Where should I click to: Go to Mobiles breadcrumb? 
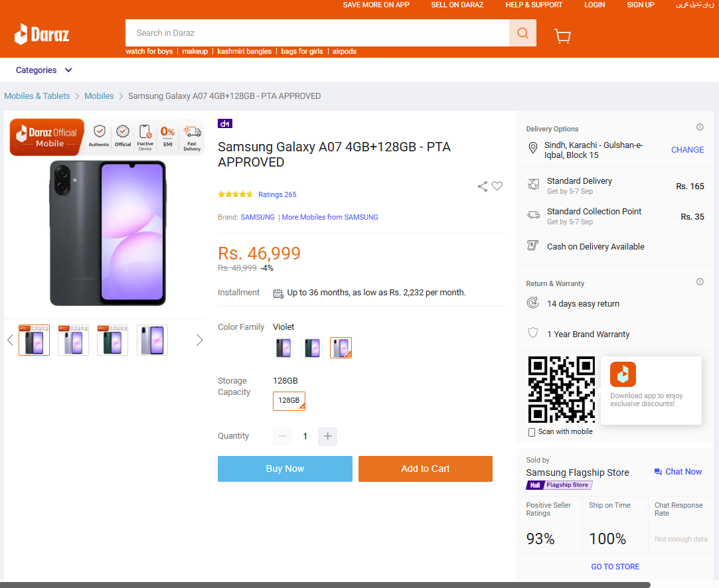point(99,96)
